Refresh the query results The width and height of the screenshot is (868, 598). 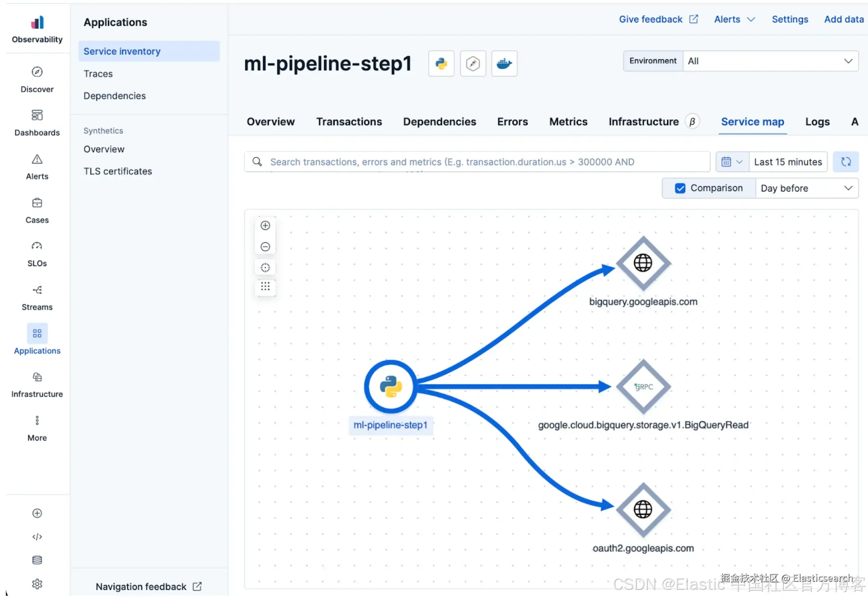846,162
